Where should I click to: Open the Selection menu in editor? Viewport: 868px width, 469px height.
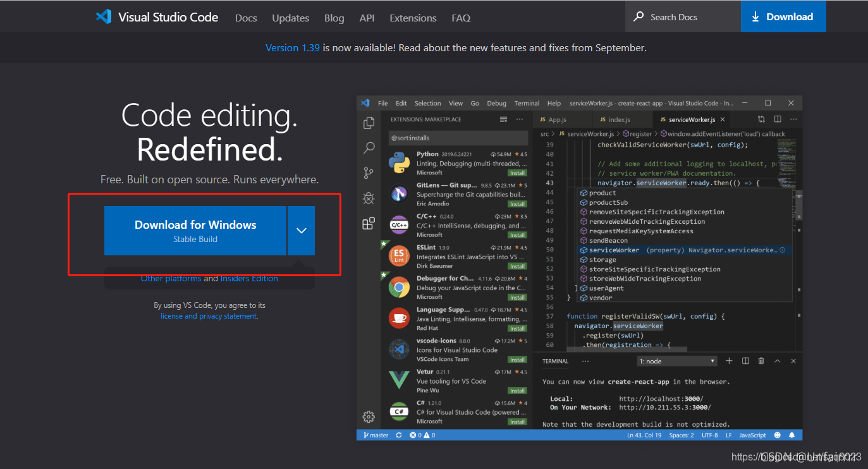click(428, 103)
